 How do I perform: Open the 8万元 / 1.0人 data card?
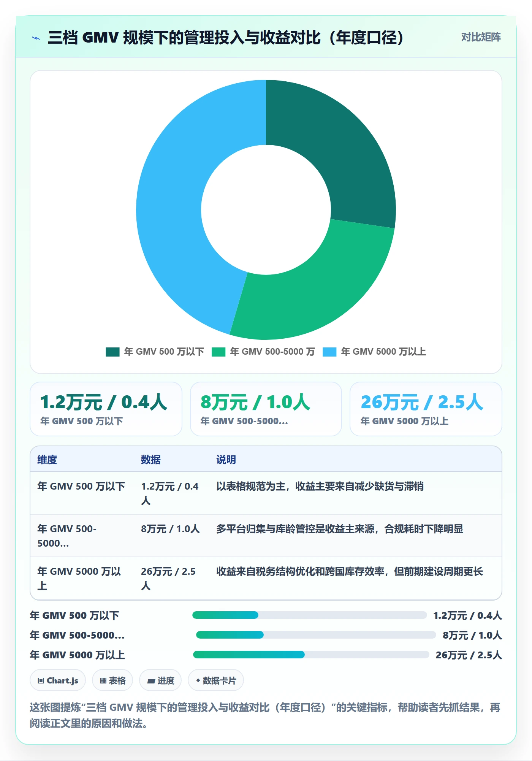point(266,409)
